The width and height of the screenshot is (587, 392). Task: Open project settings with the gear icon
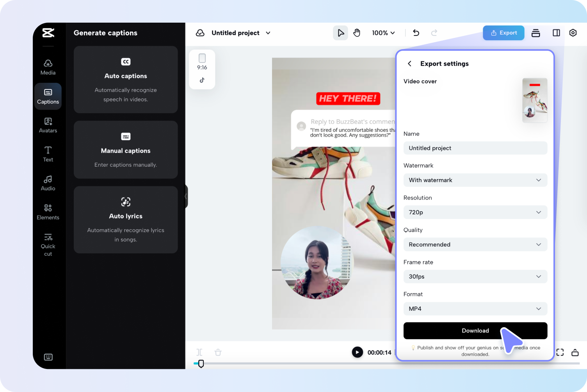(573, 33)
